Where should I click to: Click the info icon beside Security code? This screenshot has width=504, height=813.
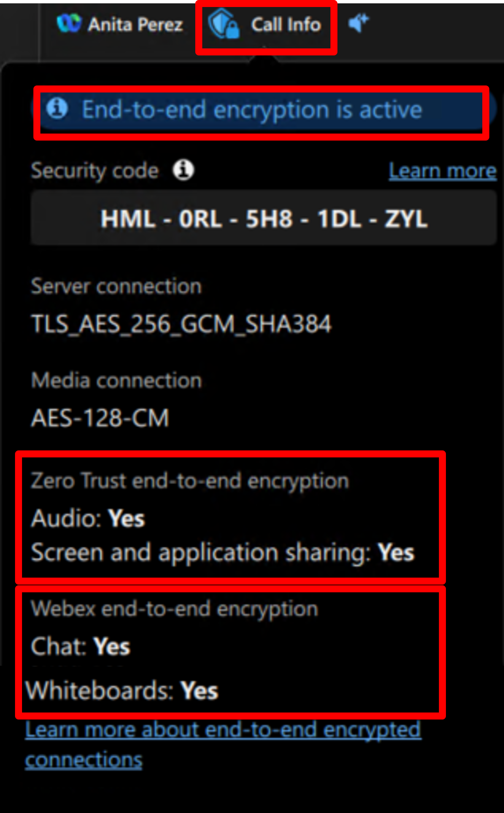pos(183,170)
